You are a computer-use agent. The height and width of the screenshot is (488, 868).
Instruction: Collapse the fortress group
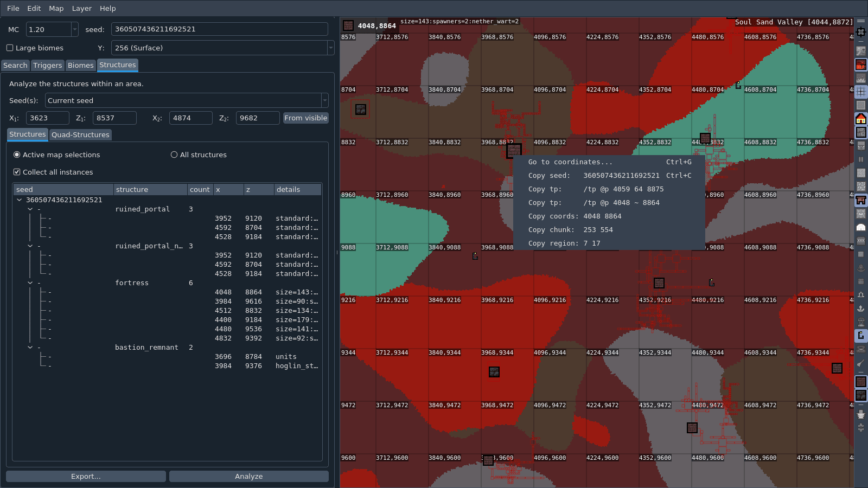(30, 282)
